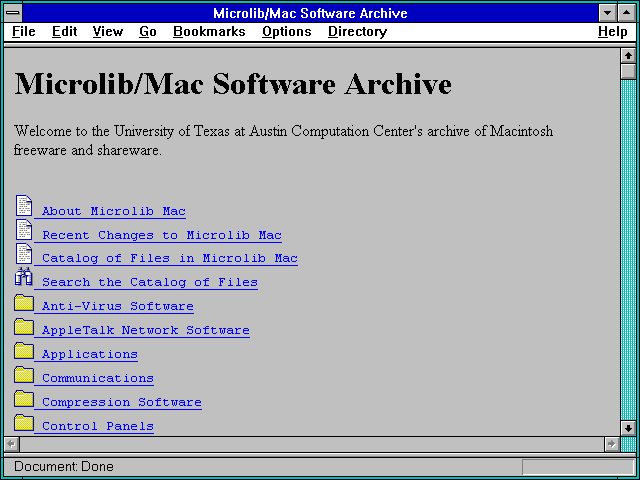This screenshot has height=480, width=640.
Task: Open the Go menu
Action: 148,31
